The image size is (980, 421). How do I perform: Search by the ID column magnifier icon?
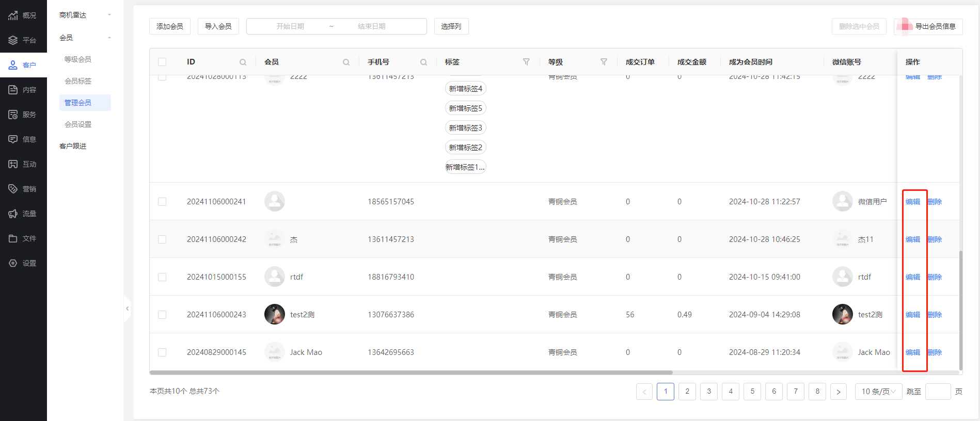pos(243,62)
